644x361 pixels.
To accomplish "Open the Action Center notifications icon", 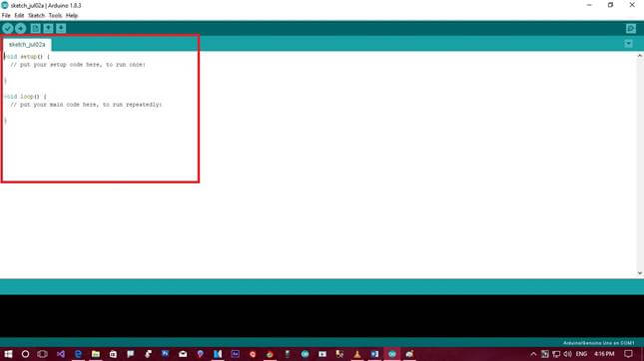I will click(x=628, y=354).
